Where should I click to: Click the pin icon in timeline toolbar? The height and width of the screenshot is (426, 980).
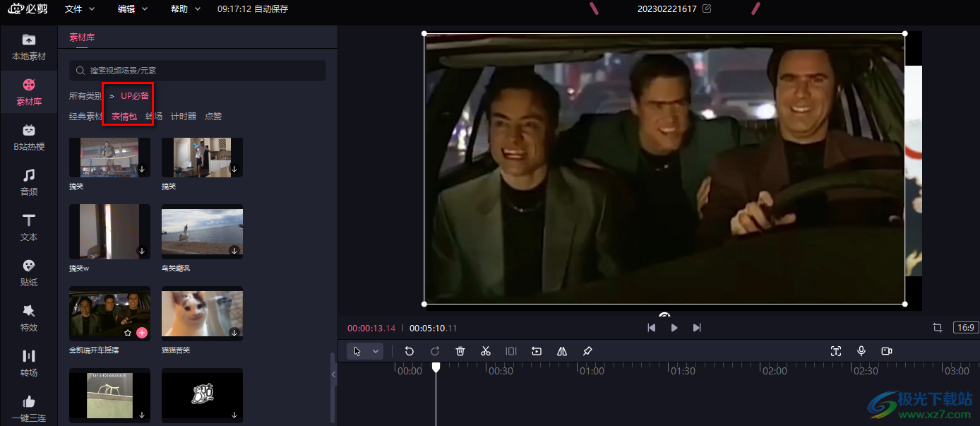point(587,351)
